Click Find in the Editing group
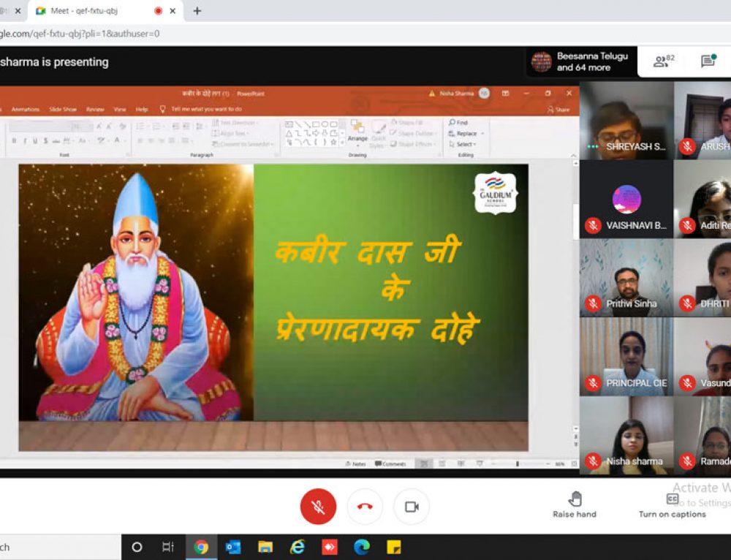Screen dimensions: 731x560 (458, 123)
